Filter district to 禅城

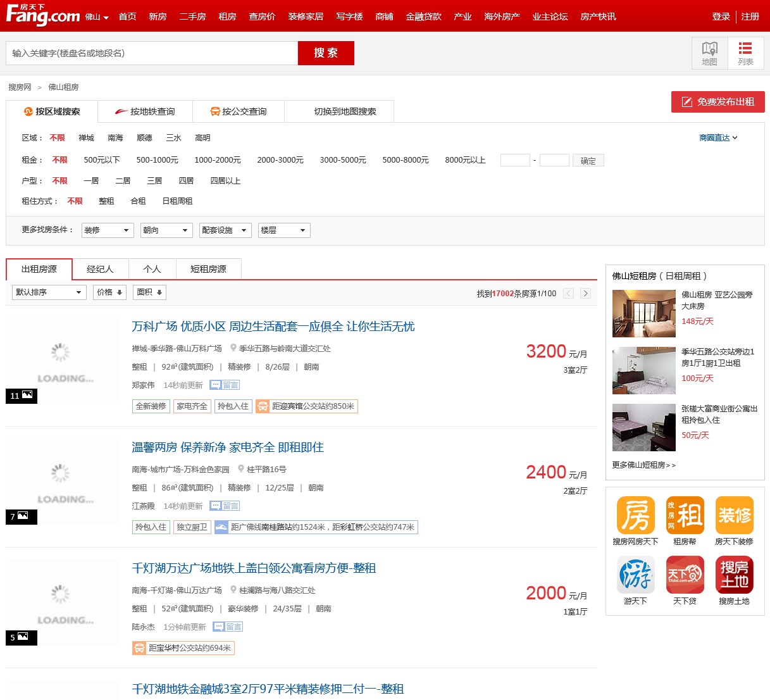[x=86, y=138]
